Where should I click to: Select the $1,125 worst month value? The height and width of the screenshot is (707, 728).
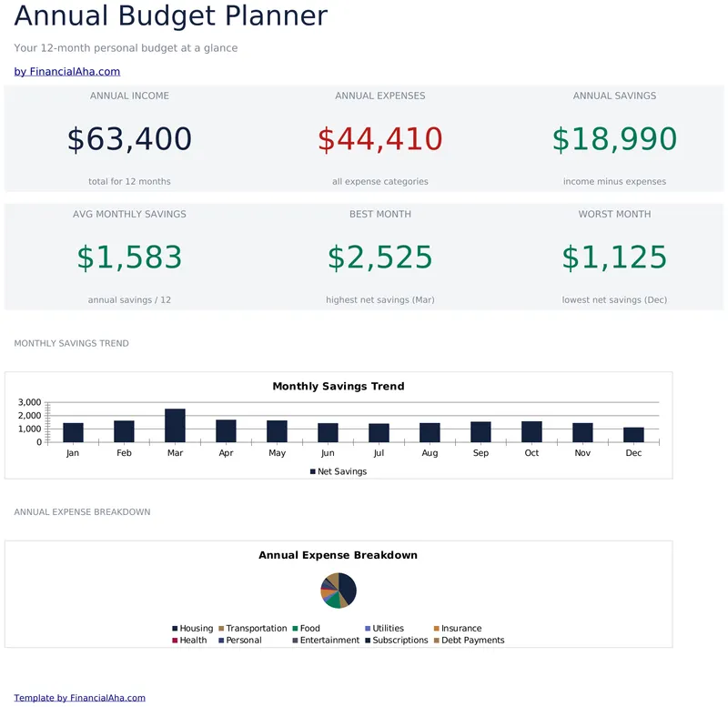[615, 258]
